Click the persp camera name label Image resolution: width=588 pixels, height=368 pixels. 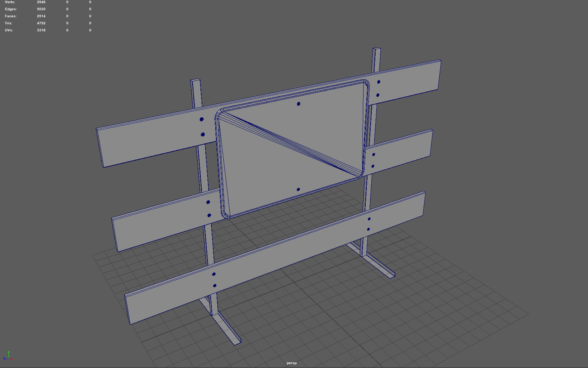tap(292, 363)
